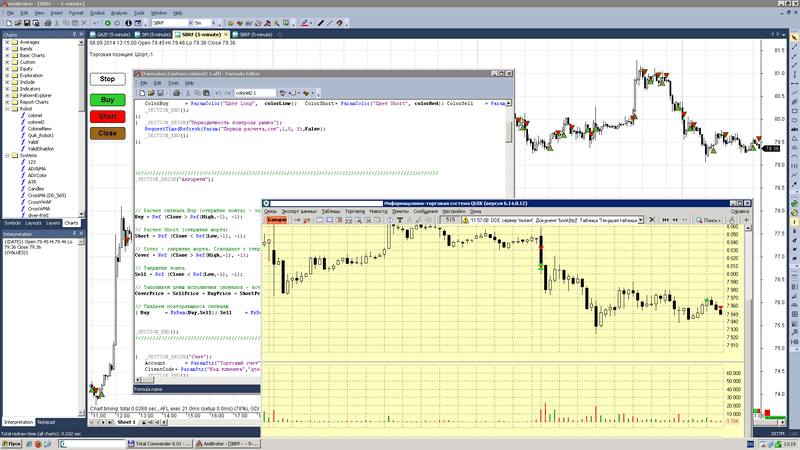The image size is (800, 450).
Task: Switch to the Layers panel tab
Action: click(x=53, y=223)
